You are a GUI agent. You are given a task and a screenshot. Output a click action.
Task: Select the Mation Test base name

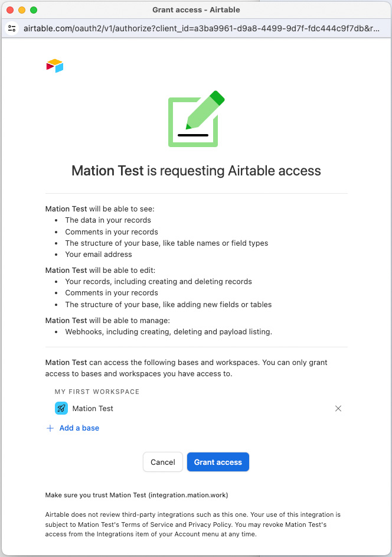click(x=93, y=408)
